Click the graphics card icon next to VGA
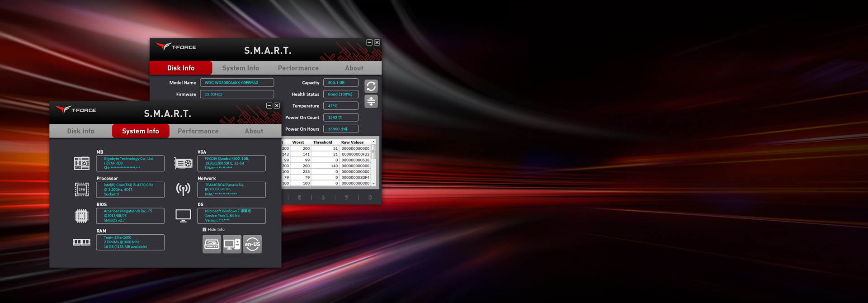868x303 pixels. pyautogui.click(x=183, y=163)
